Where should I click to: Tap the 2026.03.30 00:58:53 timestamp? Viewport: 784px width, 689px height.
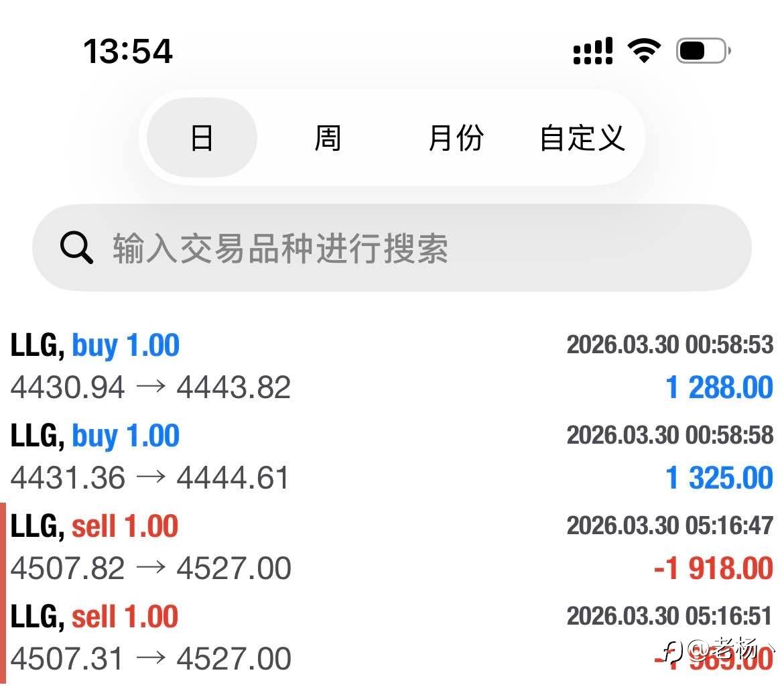[669, 344]
